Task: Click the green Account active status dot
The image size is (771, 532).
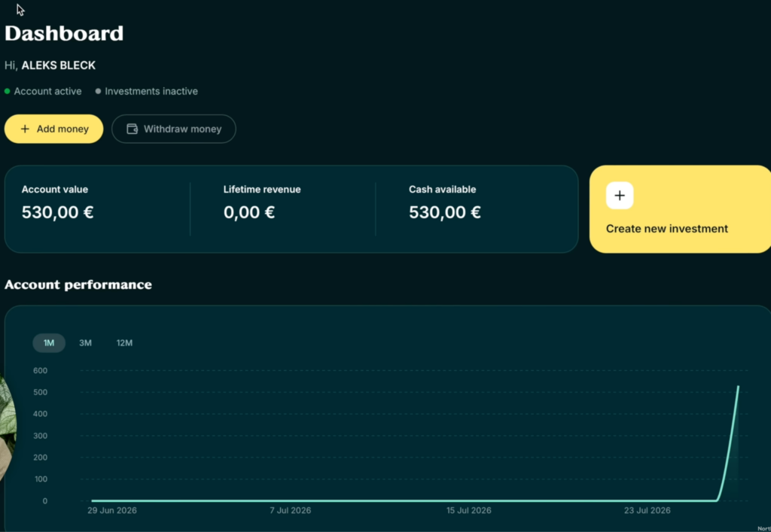Action: click(8, 91)
